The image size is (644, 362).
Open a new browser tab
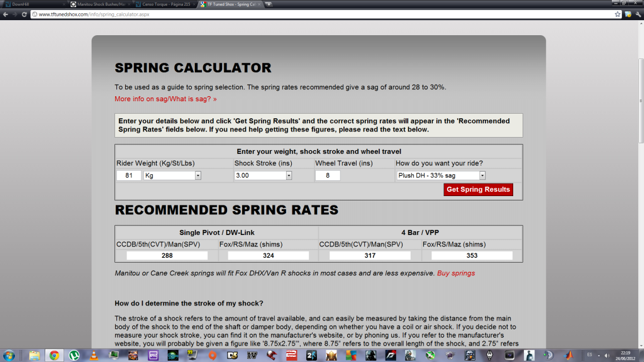pos(269,4)
